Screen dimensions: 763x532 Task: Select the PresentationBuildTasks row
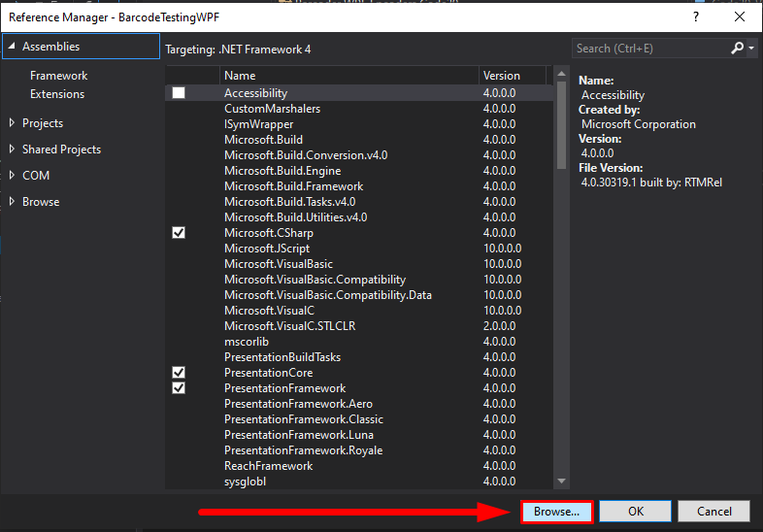(359, 357)
